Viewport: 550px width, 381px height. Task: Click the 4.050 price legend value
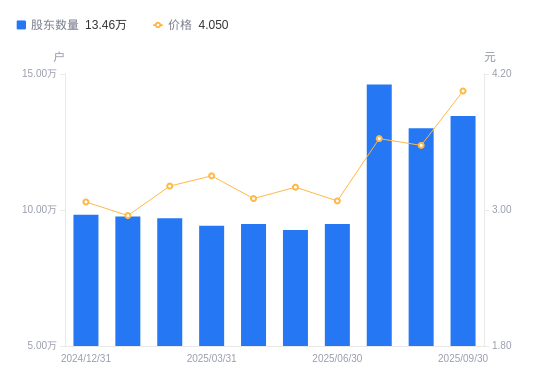click(213, 25)
